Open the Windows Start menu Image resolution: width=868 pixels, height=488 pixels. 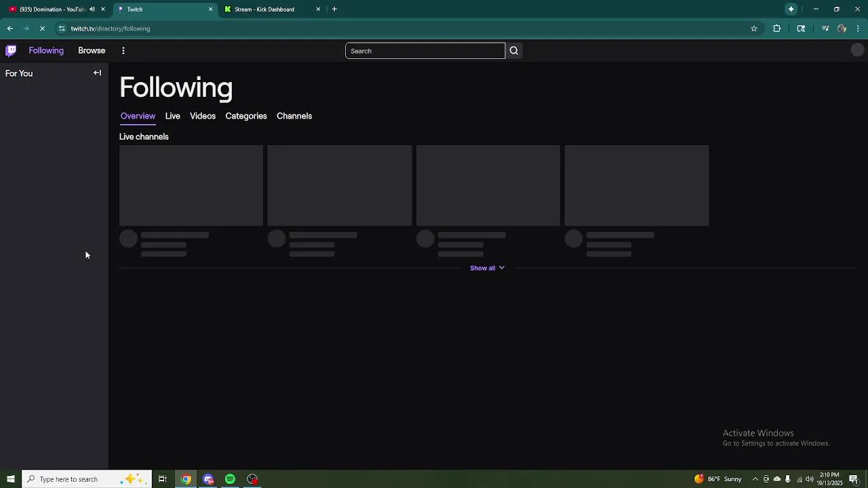(x=10, y=479)
